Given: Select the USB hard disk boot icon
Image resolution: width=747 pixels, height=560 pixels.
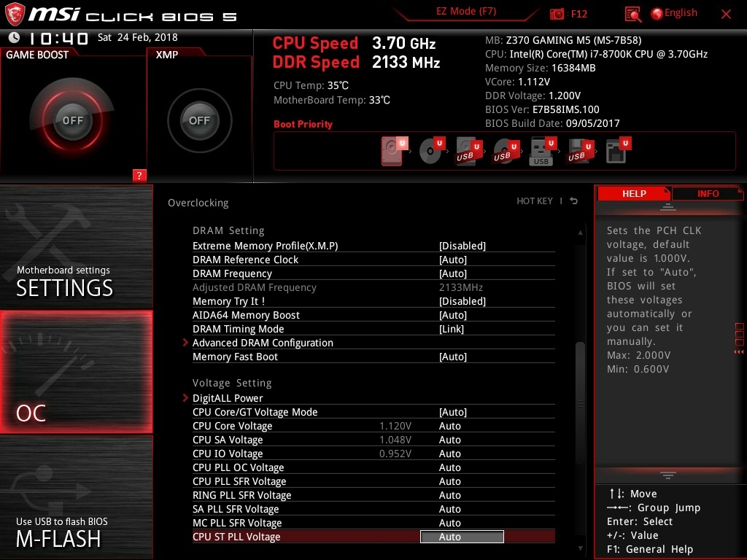Looking at the screenshot, I should pos(469,151).
